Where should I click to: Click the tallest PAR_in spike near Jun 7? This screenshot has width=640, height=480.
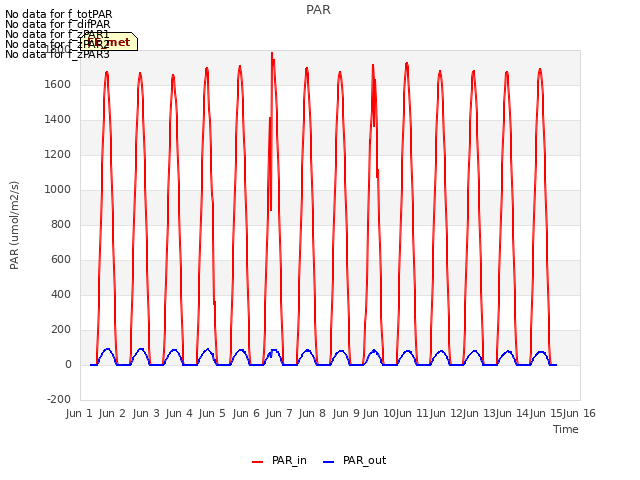click(272, 53)
